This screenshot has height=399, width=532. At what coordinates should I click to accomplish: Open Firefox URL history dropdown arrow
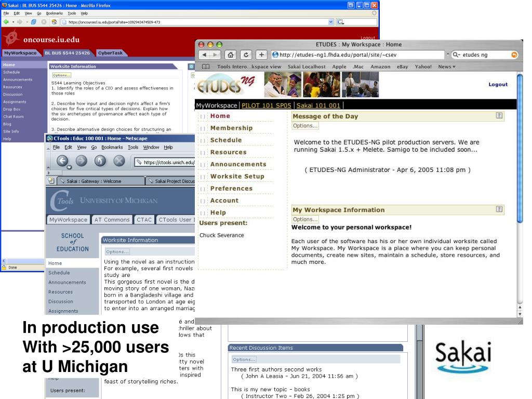pyautogui.click(x=331, y=22)
